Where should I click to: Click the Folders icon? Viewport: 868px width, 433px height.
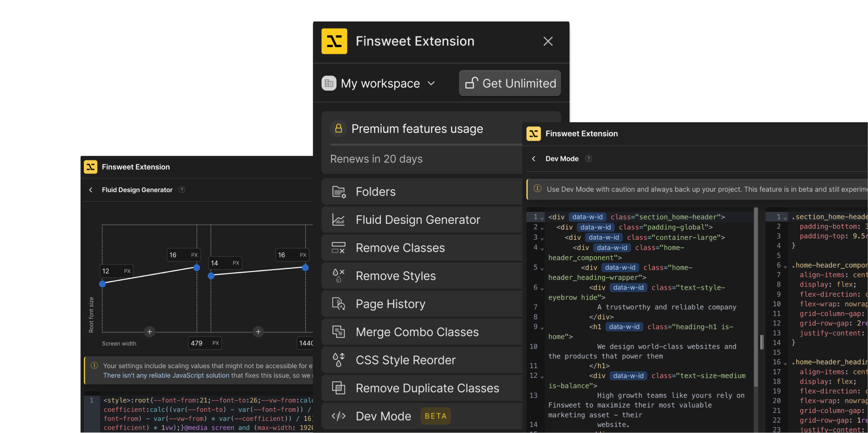coord(339,192)
